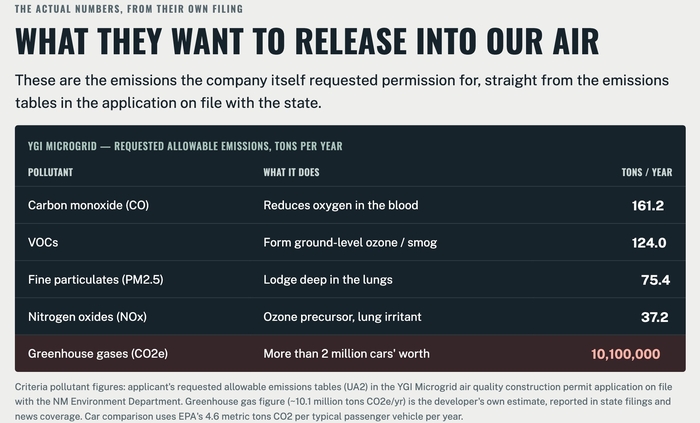Select the VOCs pollutant cell
The image size is (700, 423).
[x=43, y=242]
